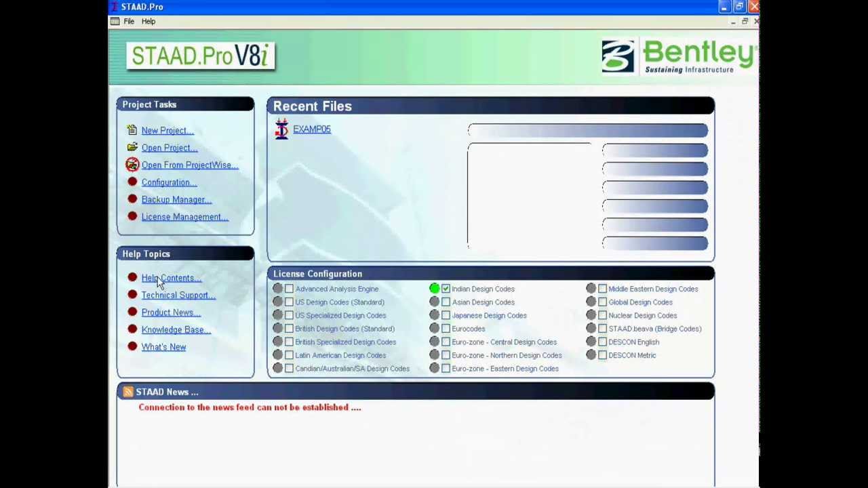Open Product News link

171,312
